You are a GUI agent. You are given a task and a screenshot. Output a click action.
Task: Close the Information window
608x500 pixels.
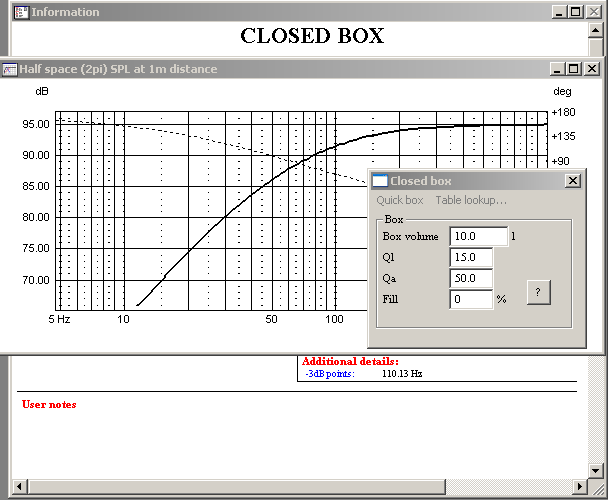click(x=594, y=12)
